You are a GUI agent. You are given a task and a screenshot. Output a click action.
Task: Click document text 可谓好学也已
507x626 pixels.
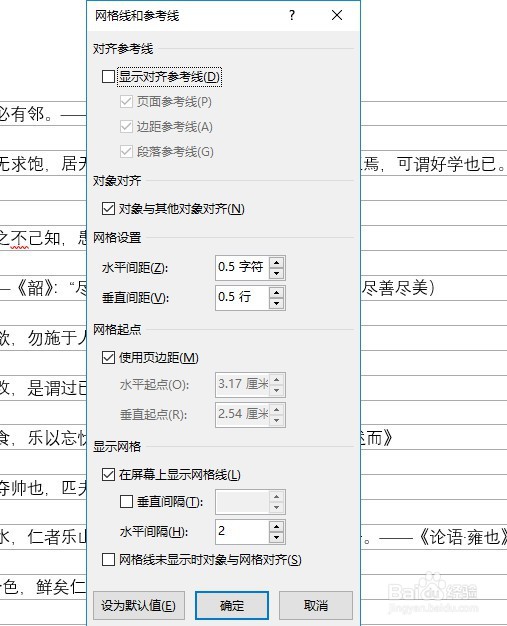tap(446, 164)
